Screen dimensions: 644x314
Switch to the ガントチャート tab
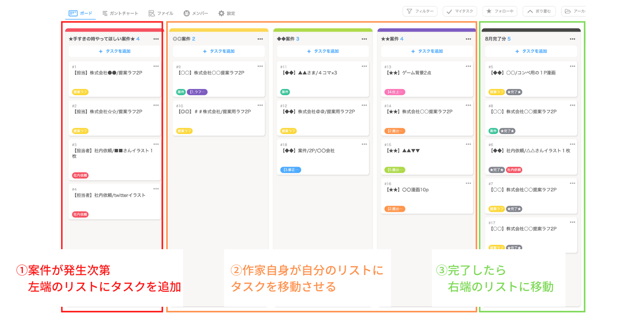pos(120,13)
